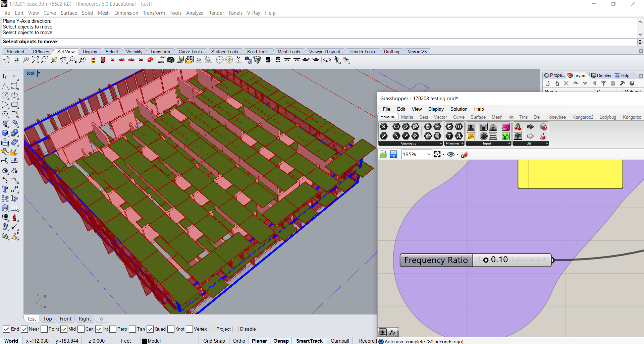Open the Named Views folder icon
This screenshot has width=644, height=344.
(x=190, y=60)
